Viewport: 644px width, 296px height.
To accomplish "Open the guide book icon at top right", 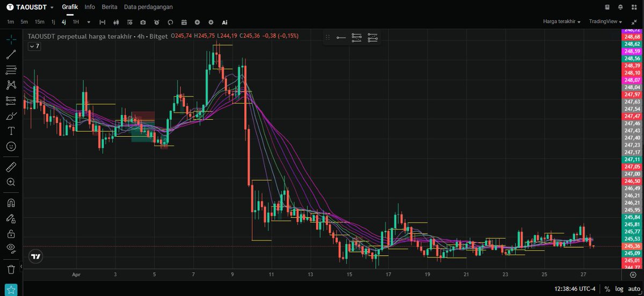I will tap(607, 7).
